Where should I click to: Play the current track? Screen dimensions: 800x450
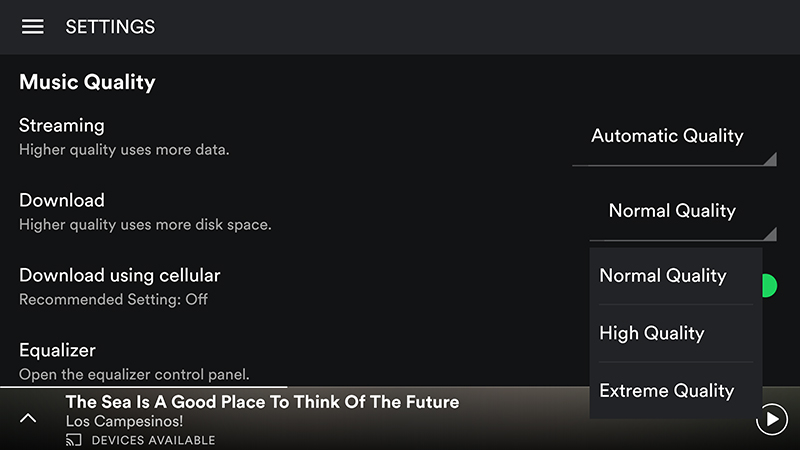click(x=771, y=419)
